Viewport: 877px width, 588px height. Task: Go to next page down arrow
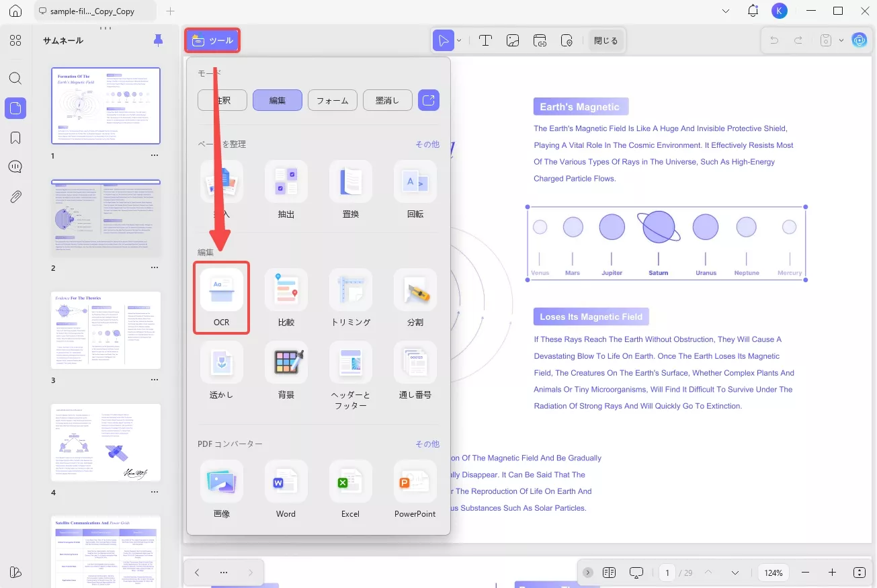[x=735, y=573]
